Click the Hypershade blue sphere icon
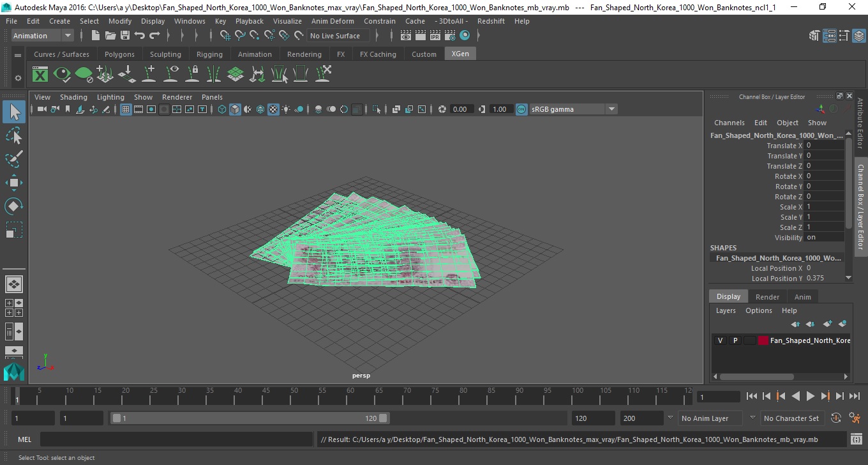The image size is (868, 465). pyautogui.click(x=465, y=36)
